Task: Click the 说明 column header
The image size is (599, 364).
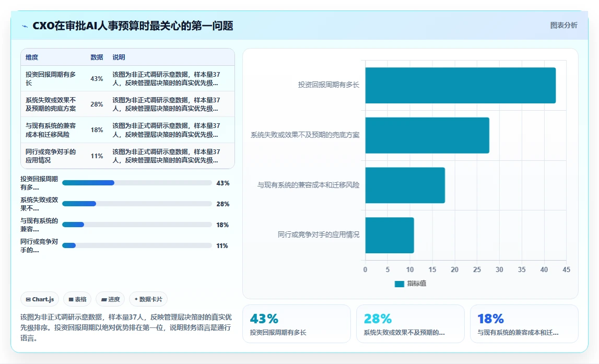Action: point(119,57)
